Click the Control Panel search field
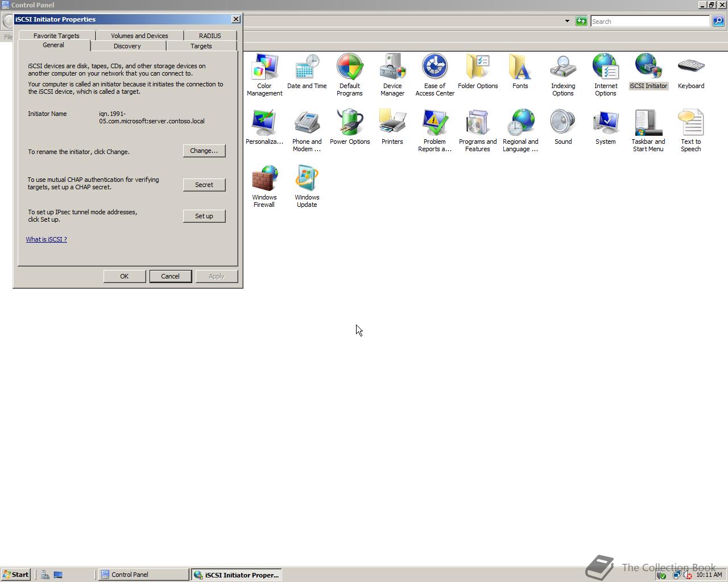 click(650, 21)
